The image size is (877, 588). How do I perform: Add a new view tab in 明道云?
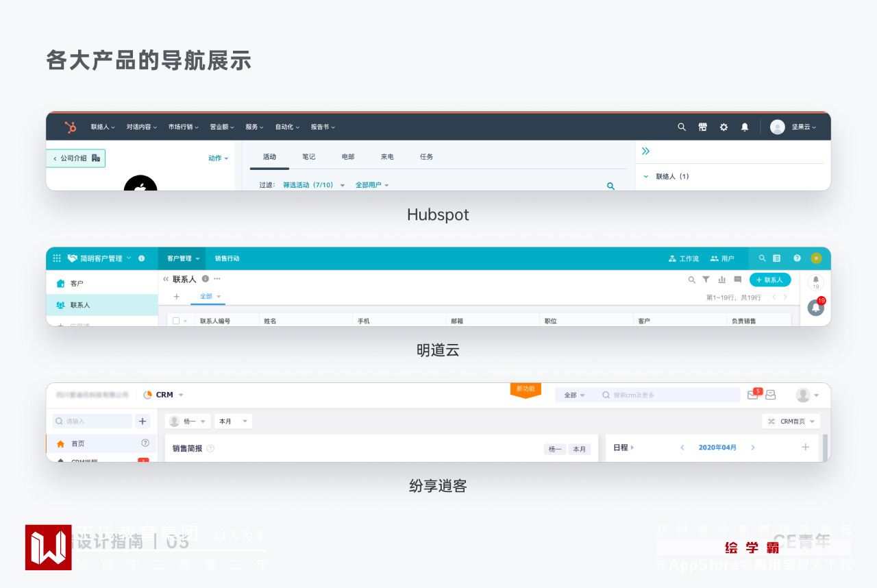[176, 297]
